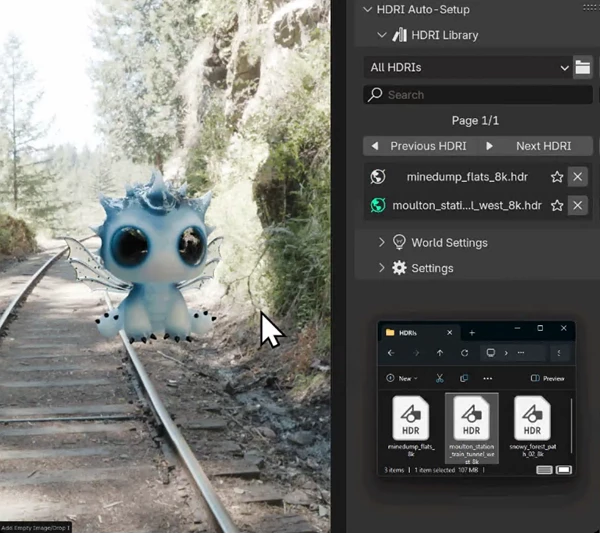Minimize the File Explorer window

click(x=517, y=328)
